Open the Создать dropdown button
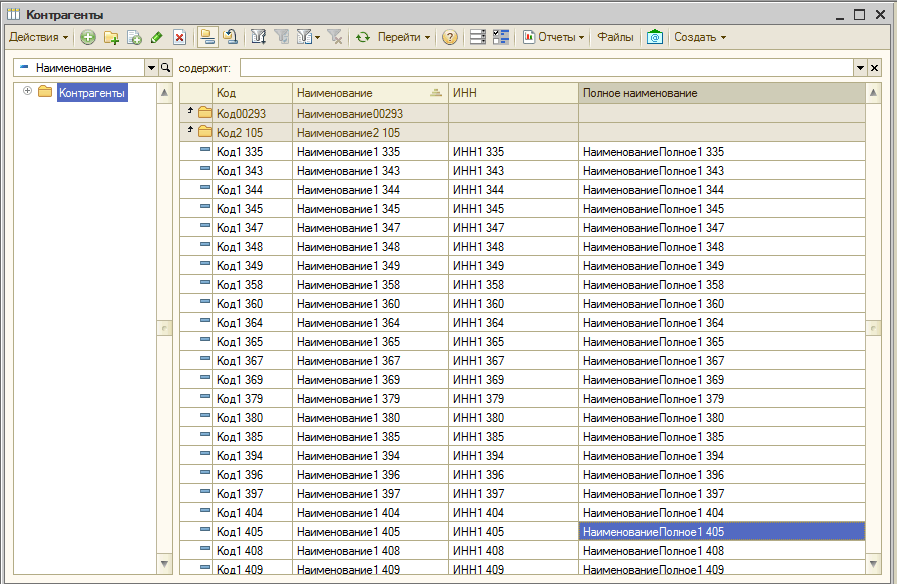The height and width of the screenshot is (584, 897). tap(700, 37)
